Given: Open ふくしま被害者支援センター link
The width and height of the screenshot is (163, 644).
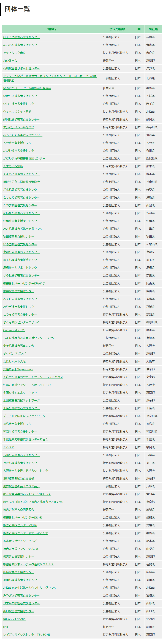Looking at the screenshot, I should 21,299.
